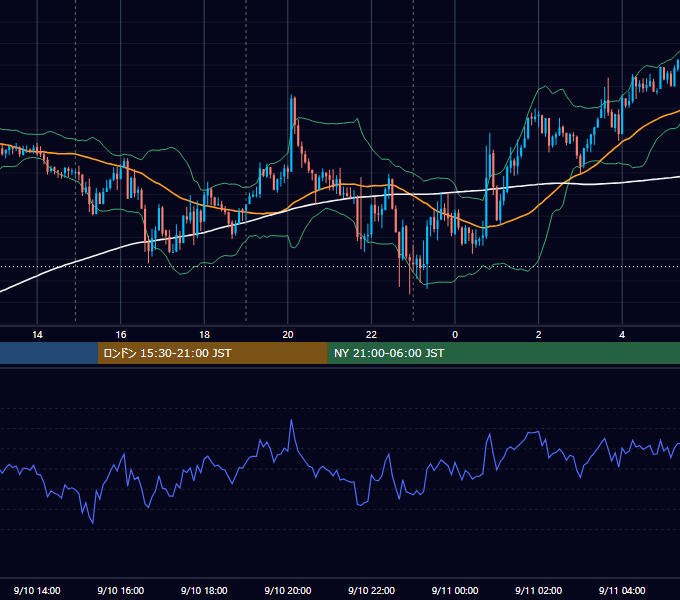680x600 pixels.
Task: Click the 9/11 02:00 date label
Action: pyautogui.click(x=539, y=590)
